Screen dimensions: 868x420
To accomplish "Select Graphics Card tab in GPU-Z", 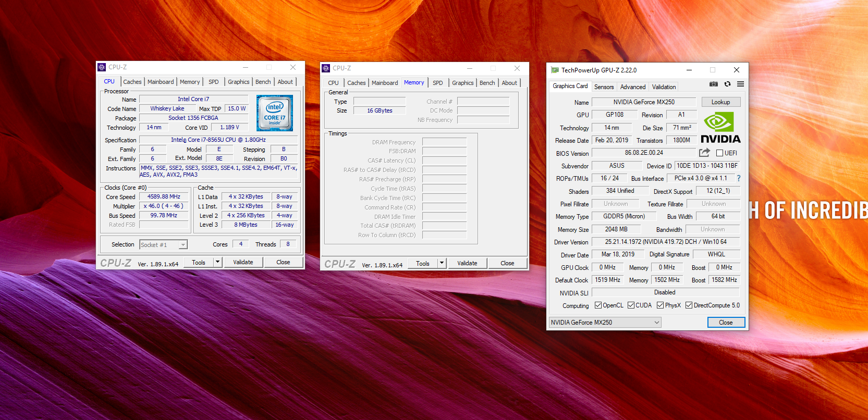I will tap(570, 86).
